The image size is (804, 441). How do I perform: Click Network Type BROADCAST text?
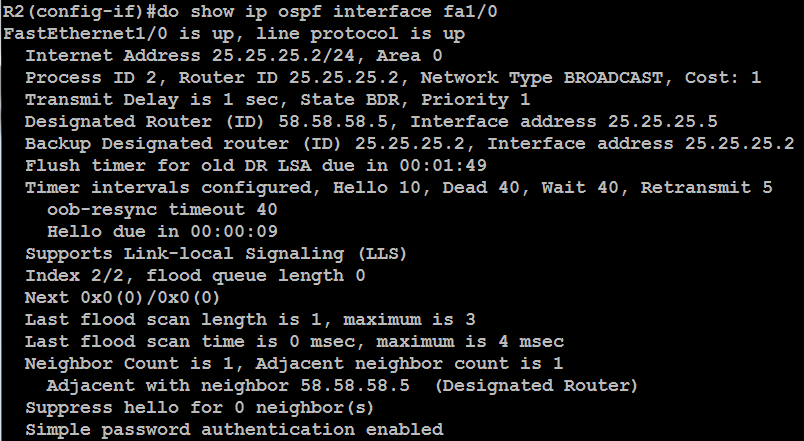[534, 77]
